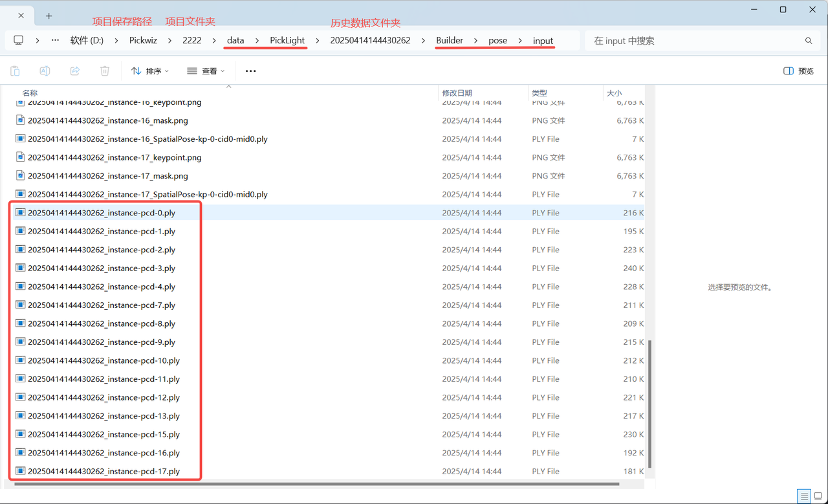Click the paste icon in toolbar
The height and width of the screenshot is (504, 828).
tap(15, 71)
